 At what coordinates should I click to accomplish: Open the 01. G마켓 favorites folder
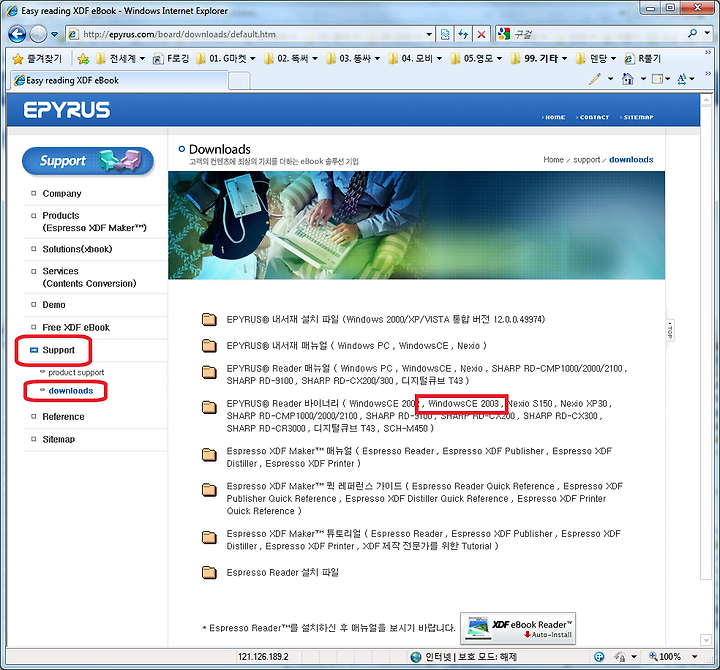point(225,59)
